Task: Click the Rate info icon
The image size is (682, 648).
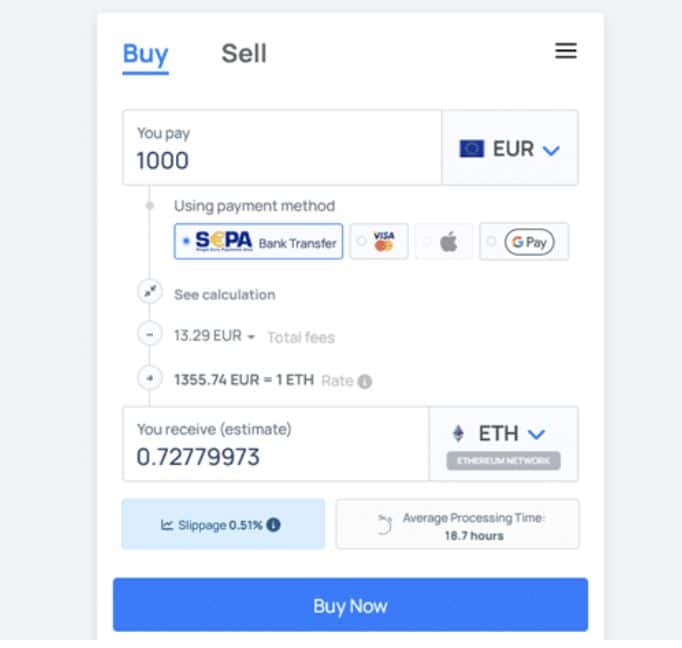Action: pos(364,381)
